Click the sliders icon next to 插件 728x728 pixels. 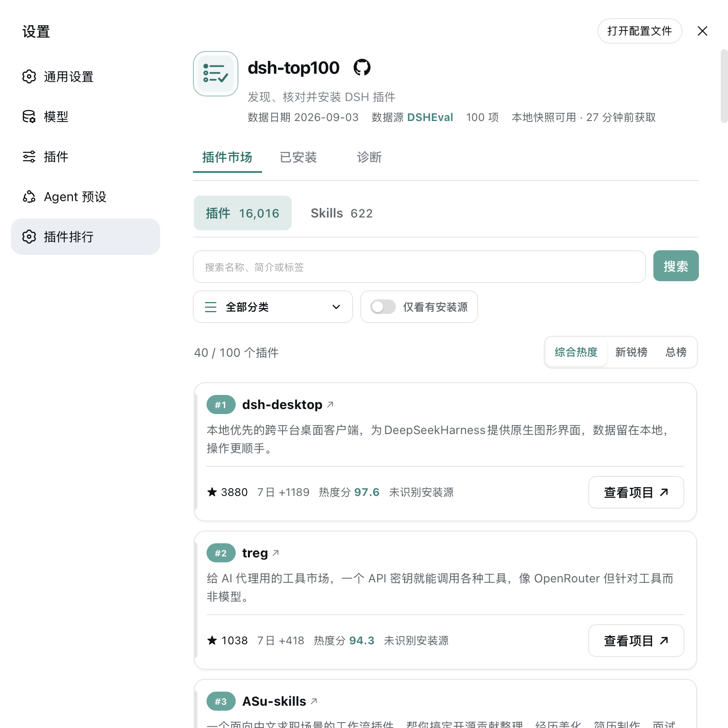point(29,157)
